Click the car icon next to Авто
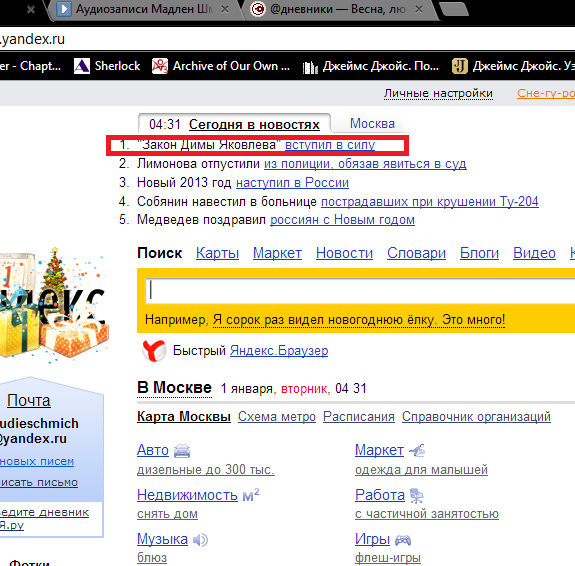The image size is (575, 566). pos(182,451)
